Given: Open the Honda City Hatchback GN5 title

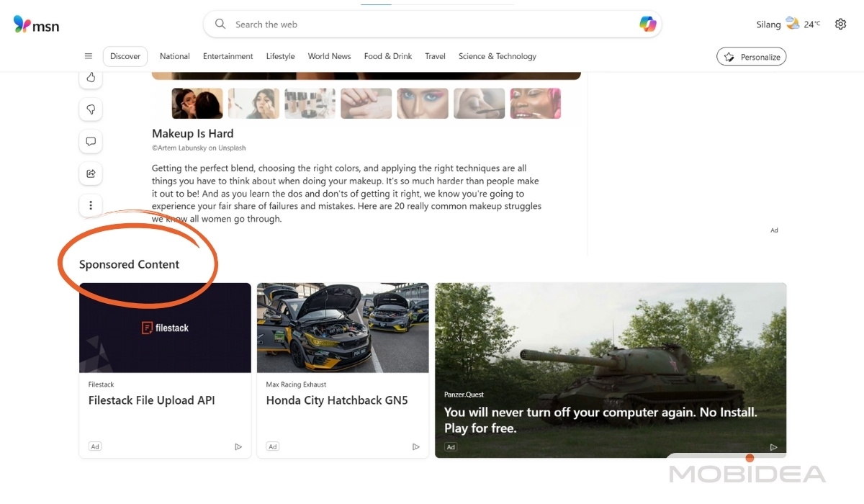Looking at the screenshot, I should pyautogui.click(x=337, y=400).
